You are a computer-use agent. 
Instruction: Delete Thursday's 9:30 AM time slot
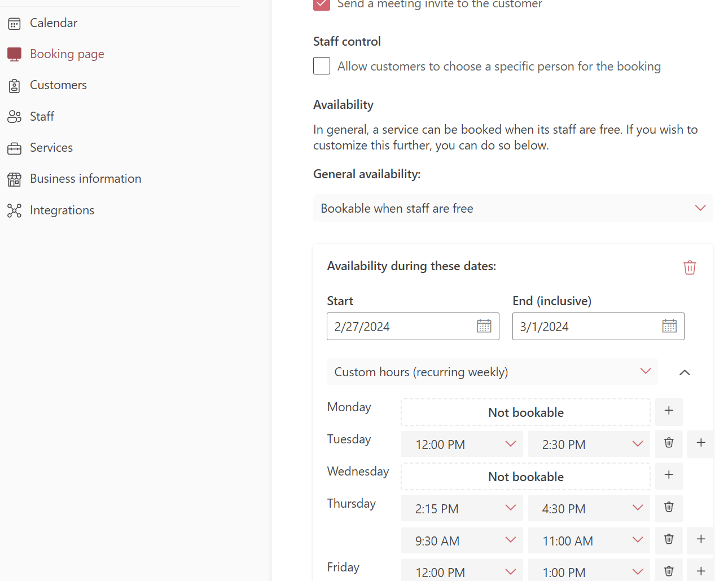669,540
